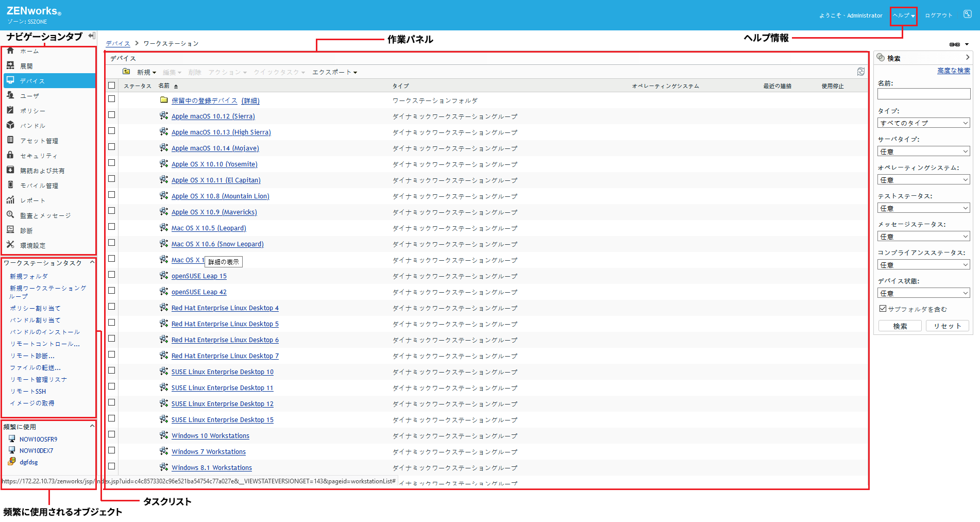980x522 pixels.
Task: Click the accessibility icon in the top bar
Action: 967,14
